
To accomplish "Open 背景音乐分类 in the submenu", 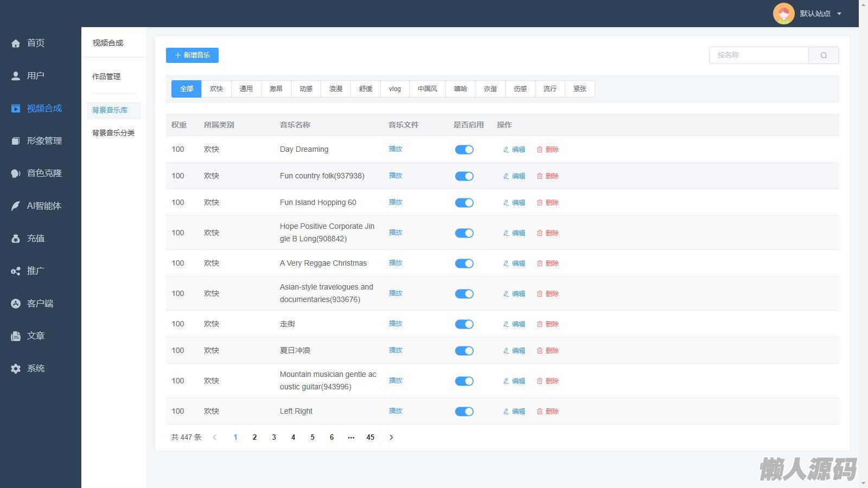I will point(113,133).
